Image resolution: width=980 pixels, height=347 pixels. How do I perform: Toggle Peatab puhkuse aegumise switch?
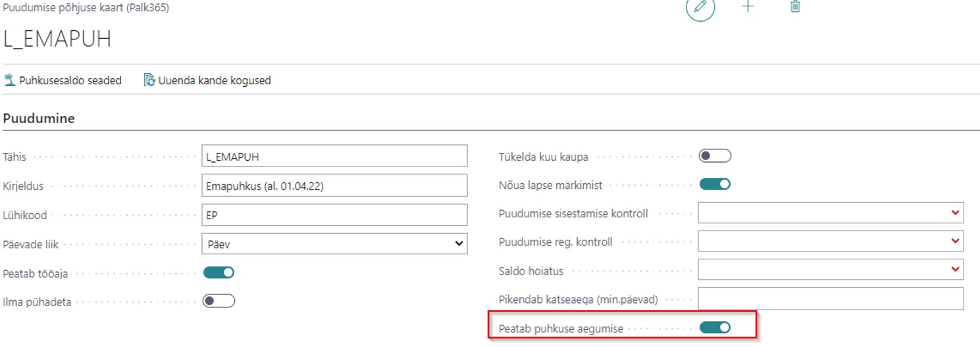coord(715,327)
